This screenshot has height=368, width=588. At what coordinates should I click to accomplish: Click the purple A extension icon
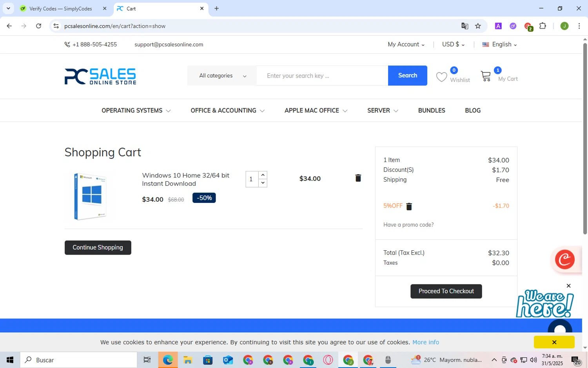tap(498, 26)
